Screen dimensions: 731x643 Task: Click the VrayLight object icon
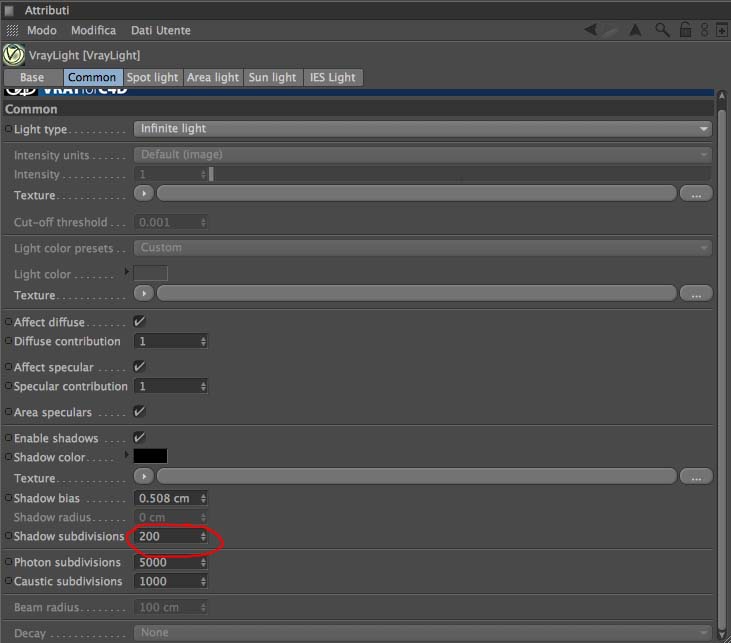click(x=14, y=55)
